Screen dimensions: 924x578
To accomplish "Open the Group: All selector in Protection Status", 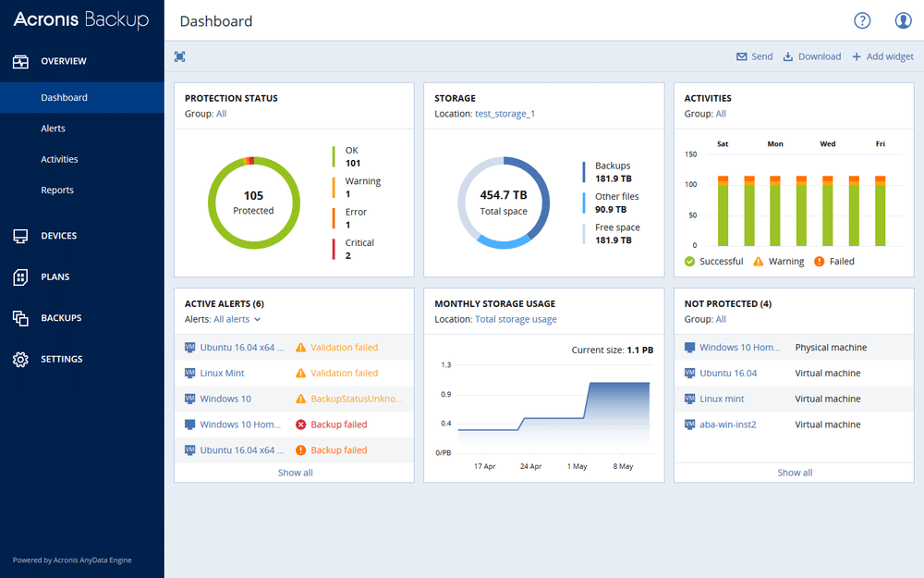I will coord(220,113).
